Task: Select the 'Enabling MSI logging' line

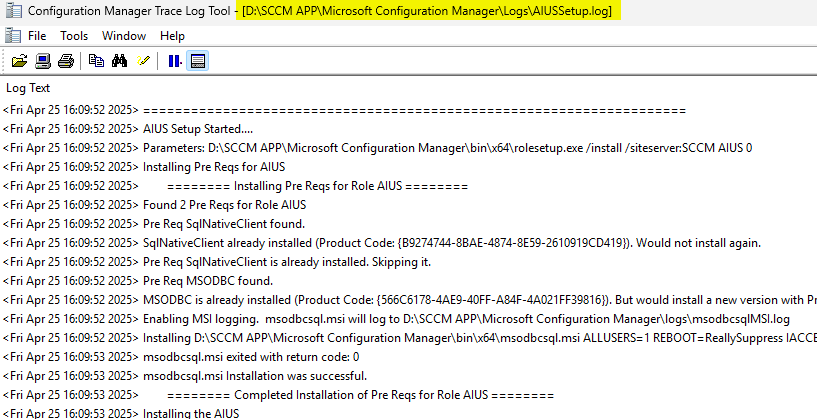Action: tap(408, 319)
